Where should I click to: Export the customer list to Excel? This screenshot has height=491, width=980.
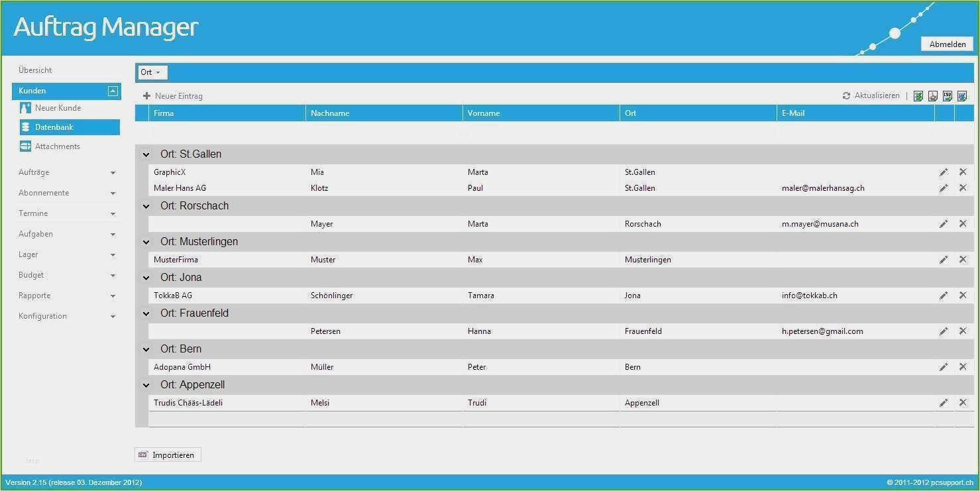[918, 96]
